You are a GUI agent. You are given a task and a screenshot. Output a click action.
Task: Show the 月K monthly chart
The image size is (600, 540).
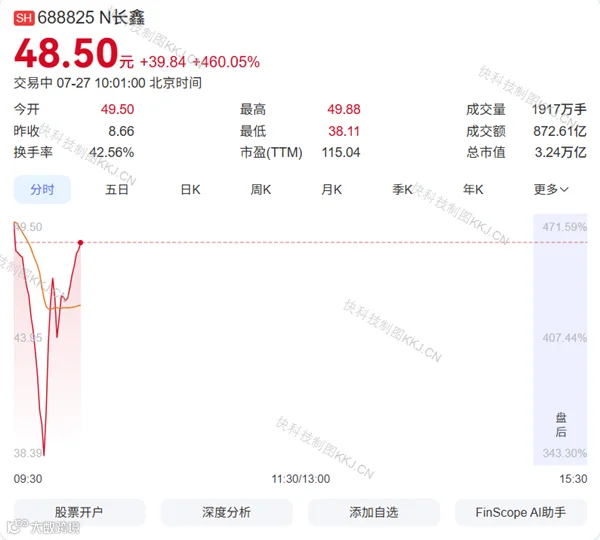pyautogui.click(x=331, y=189)
